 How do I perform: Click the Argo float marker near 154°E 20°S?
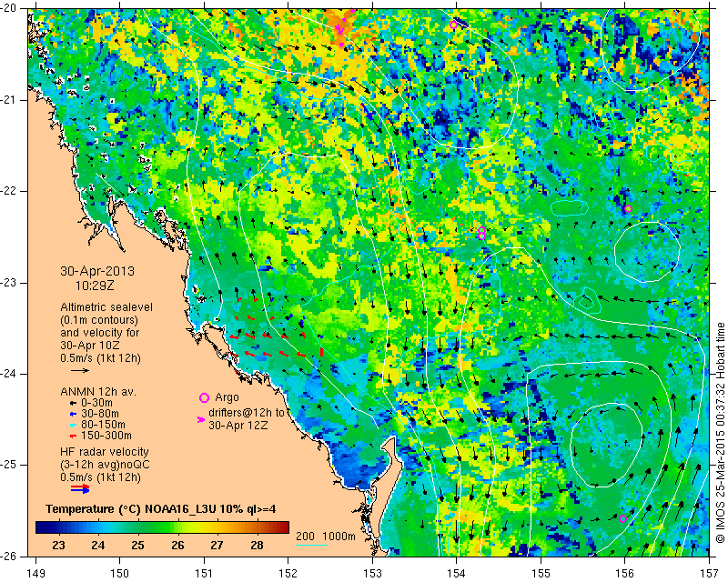(x=453, y=25)
